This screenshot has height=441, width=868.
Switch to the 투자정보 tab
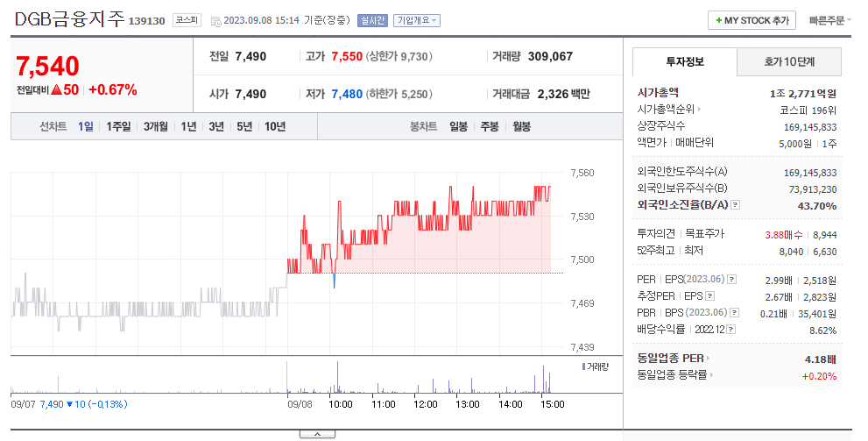(685, 61)
